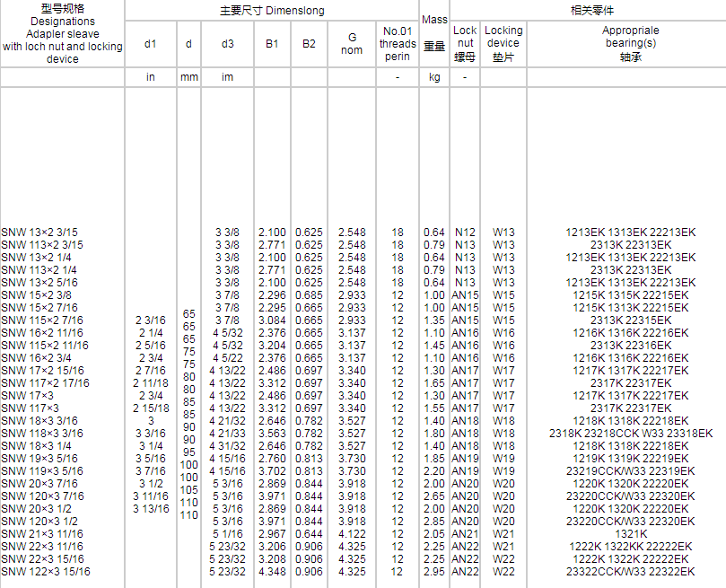The image size is (726, 588).
Task: Click the Locking device 垫片 header
Action: (x=503, y=43)
